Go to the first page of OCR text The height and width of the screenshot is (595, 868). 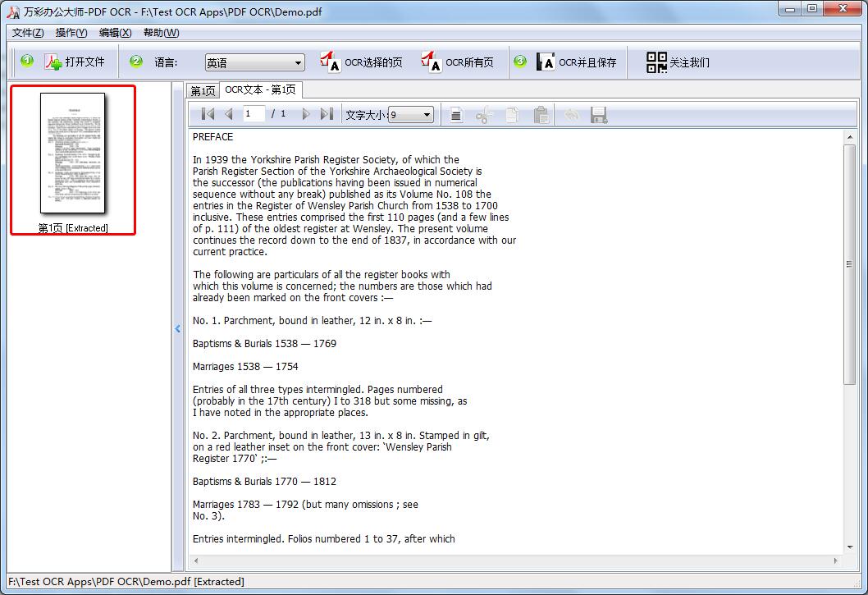(208, 115)
